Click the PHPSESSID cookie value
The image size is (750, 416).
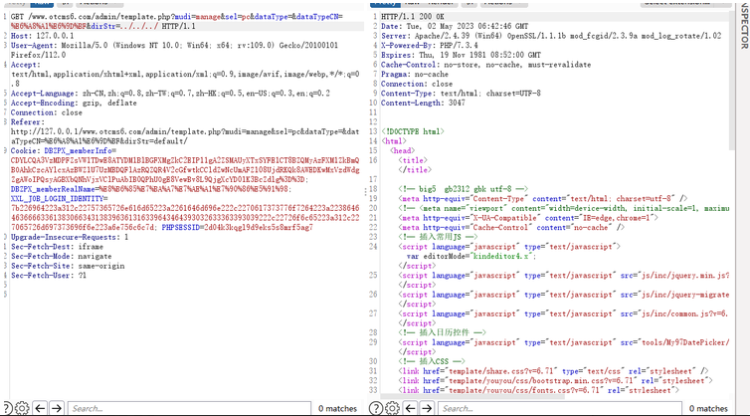(x=258, y=227)
